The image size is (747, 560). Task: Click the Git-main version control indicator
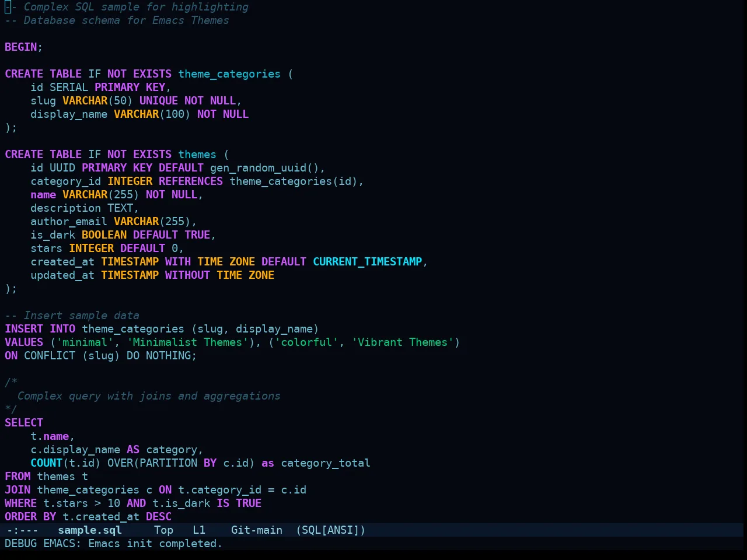[x=257, y=530]
